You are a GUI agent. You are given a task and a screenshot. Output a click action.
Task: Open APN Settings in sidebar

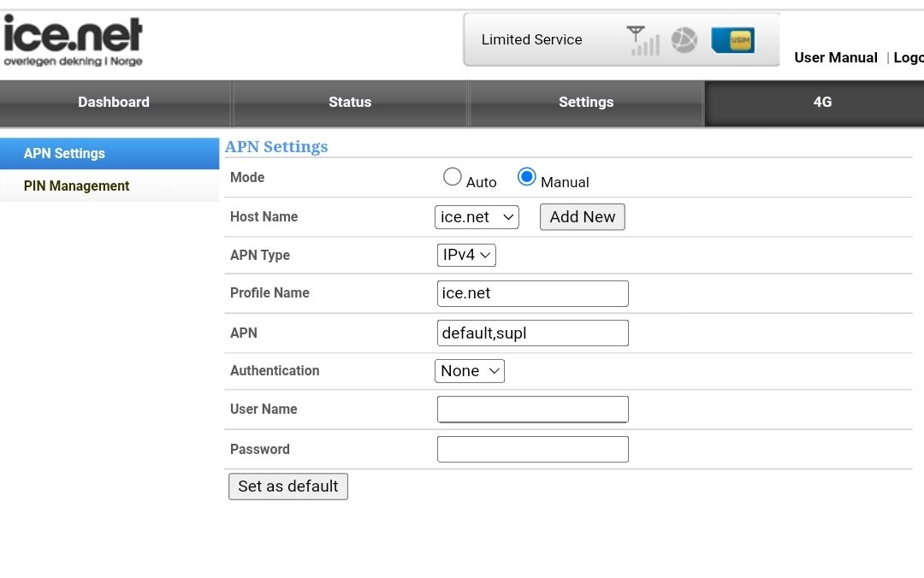tap(110, 154)
